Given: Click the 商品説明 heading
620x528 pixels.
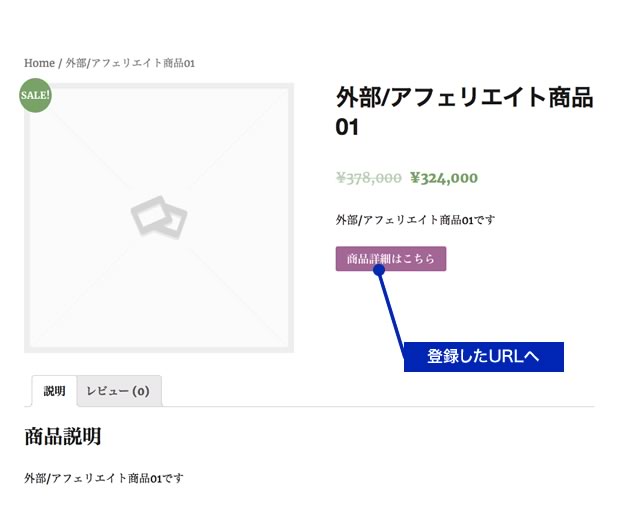Looking at the screenshot, I should click(63, 437).
